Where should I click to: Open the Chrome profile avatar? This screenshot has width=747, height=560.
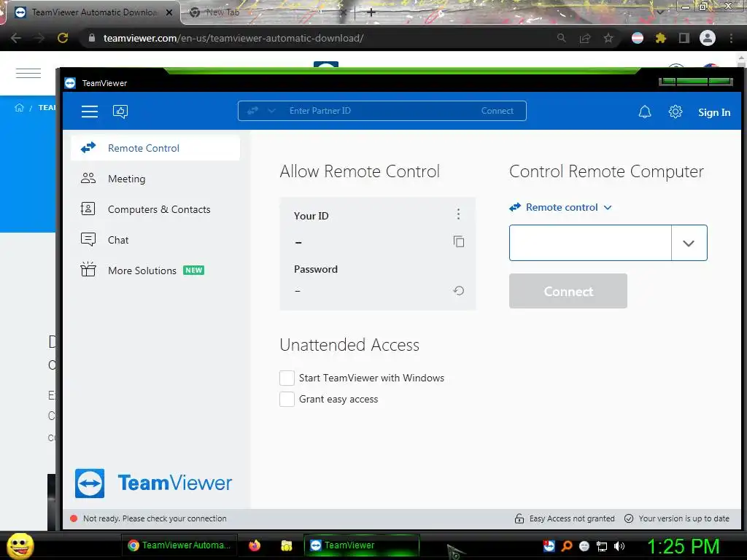(708, 38)
